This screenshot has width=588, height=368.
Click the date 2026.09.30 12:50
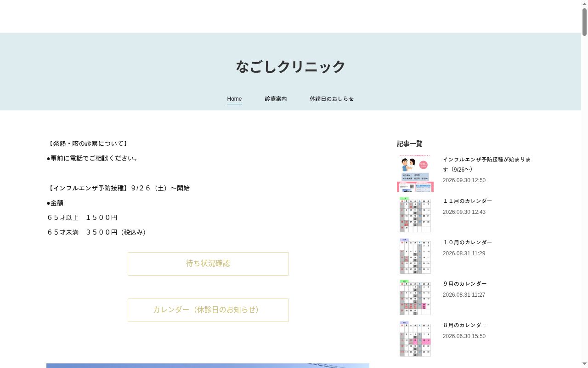pos(464,180)
